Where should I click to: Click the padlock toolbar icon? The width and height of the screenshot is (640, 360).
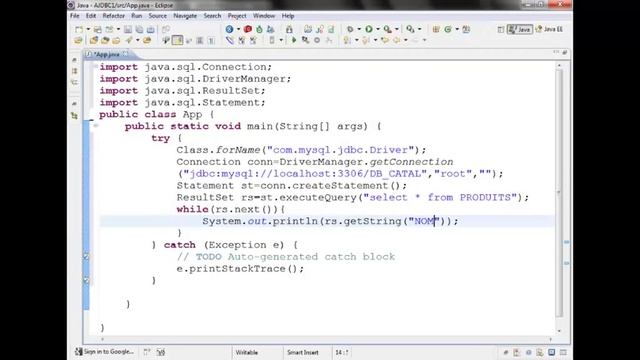click(x=289, y=29)
